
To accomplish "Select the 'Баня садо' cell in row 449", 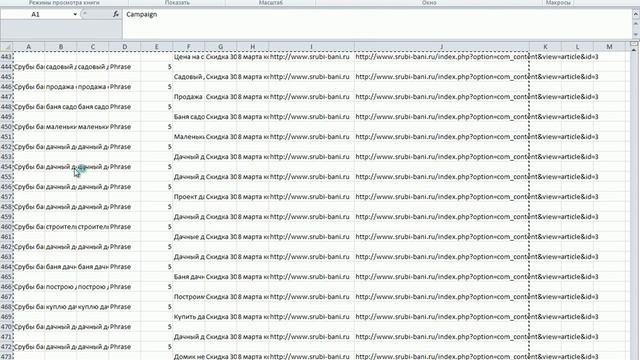I will (x=189, y=117).
